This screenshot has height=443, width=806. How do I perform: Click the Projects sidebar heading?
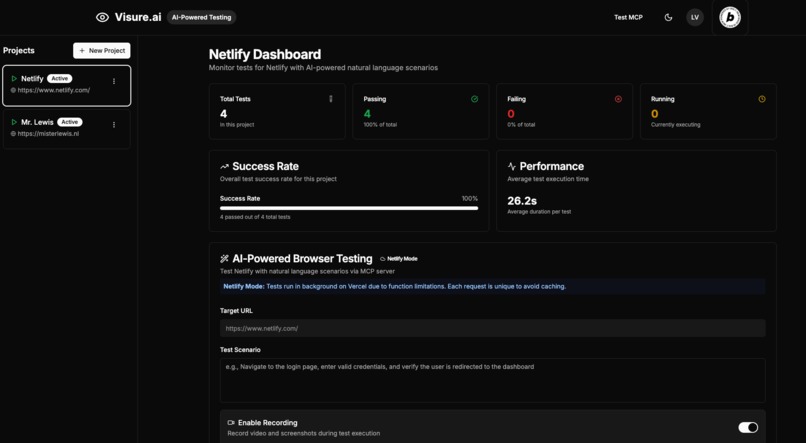tap(19, 50)
